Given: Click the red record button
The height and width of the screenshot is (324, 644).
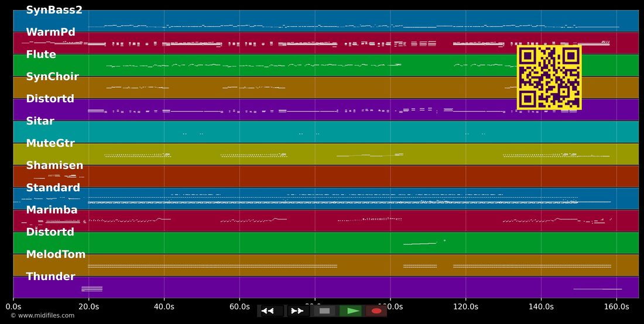Looking at the screenshot, I should (376, 311).
